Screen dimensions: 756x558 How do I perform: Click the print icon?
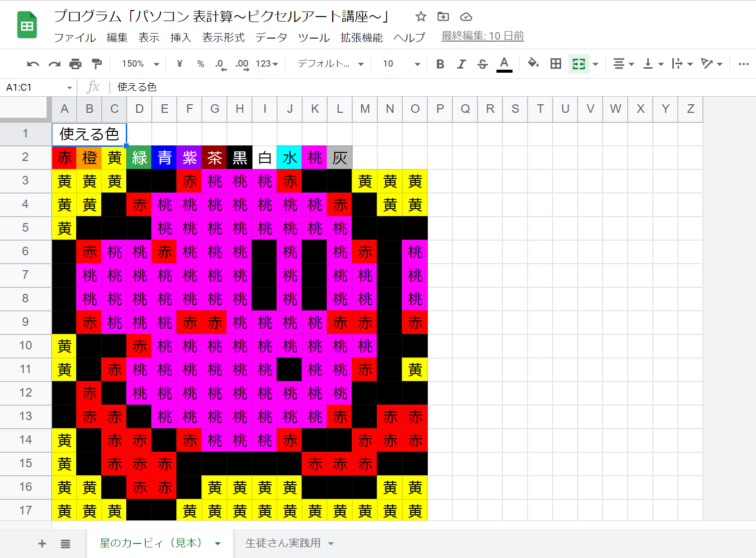point(75,64)
